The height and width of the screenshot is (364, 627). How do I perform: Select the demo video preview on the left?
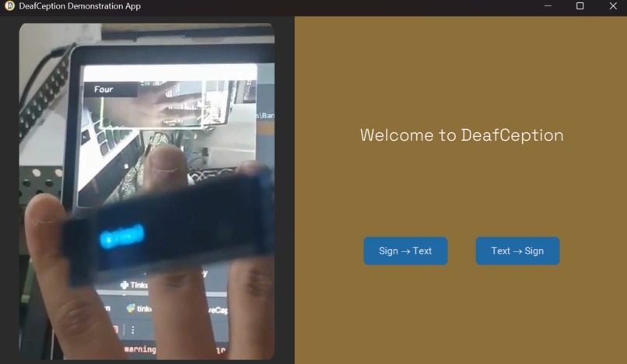click(147, 191)
